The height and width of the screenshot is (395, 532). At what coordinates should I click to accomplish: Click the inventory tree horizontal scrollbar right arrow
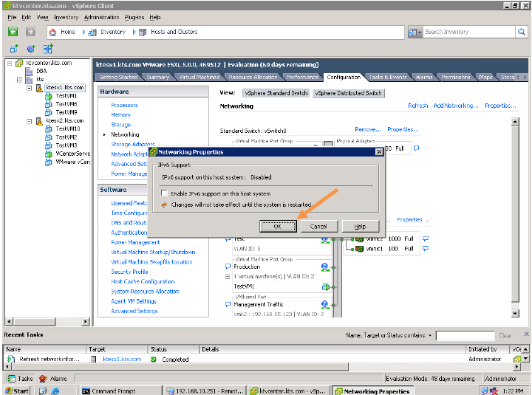[86, 321]
